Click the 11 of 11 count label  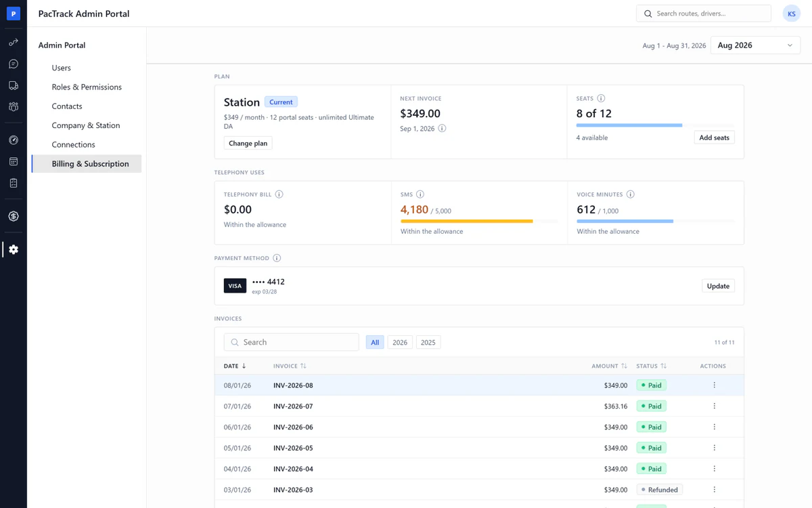point(724,343)
